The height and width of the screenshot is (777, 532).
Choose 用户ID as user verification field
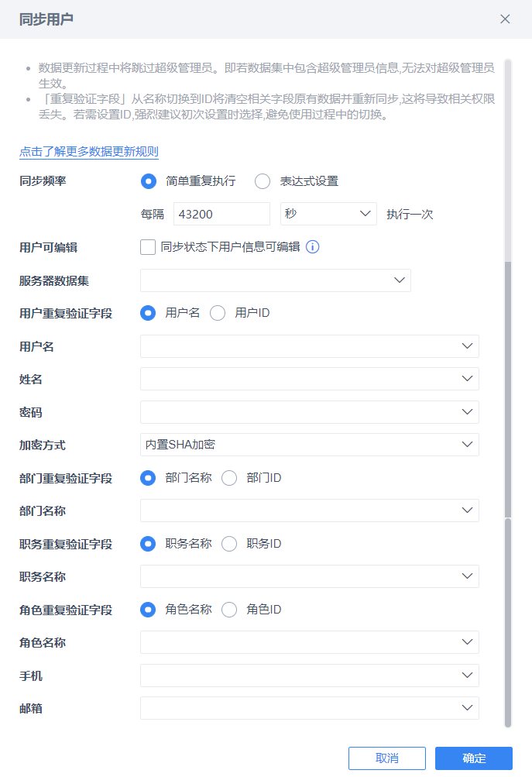tap(218, 313)
